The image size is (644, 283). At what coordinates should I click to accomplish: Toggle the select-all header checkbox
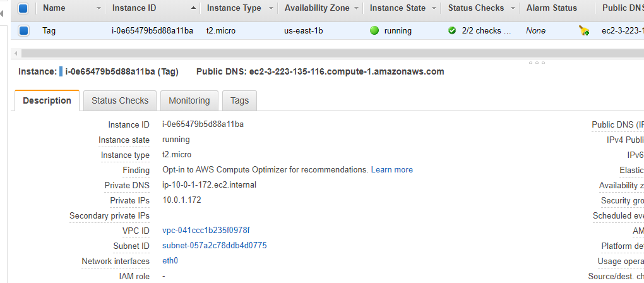coord(23,8)
